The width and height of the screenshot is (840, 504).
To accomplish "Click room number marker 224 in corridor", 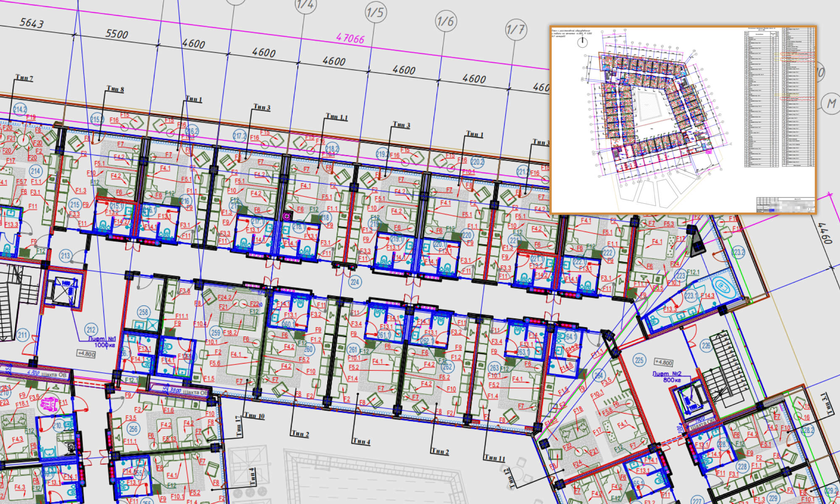I will tap(354, 282).
